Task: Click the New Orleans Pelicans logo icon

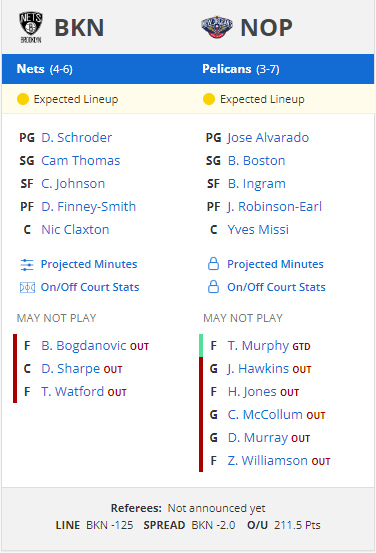Action: pos(217,27)
